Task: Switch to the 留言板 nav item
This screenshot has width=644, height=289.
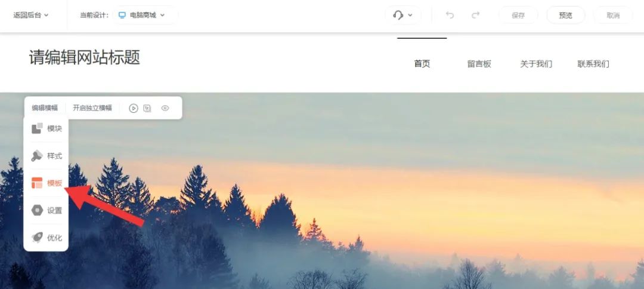Action: coord(479,64)
